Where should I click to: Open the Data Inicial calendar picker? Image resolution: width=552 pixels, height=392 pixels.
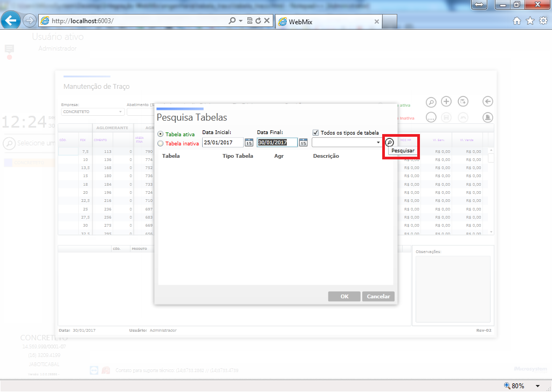[x=249, y=142]
